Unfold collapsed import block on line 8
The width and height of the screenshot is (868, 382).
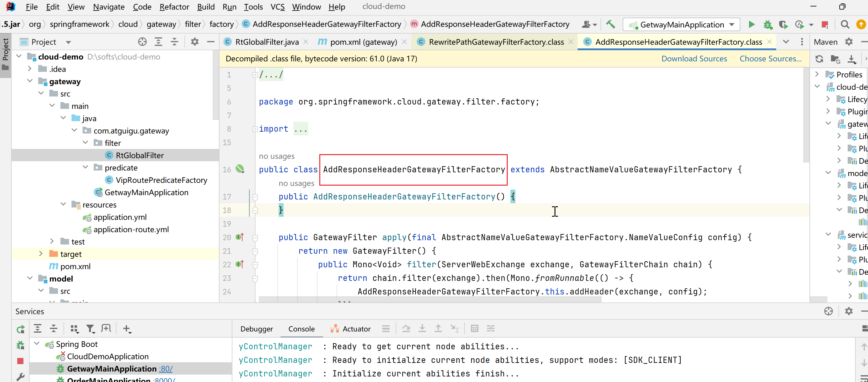click(255, 129)
